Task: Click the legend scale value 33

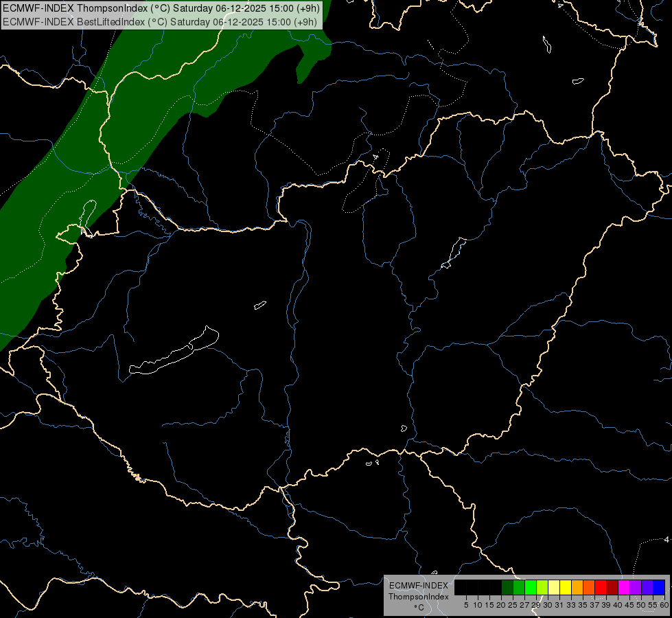Action: click(x=571, y=605)
